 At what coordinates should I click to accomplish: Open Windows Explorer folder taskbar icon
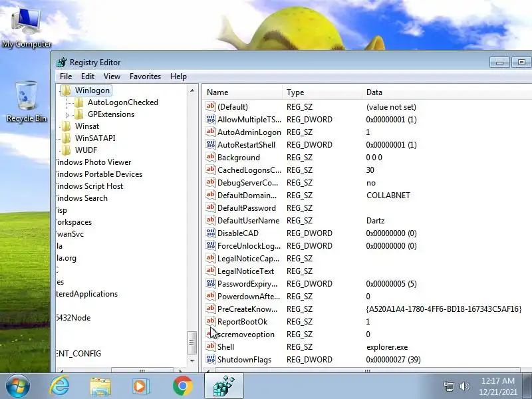(x=100, y=386)
